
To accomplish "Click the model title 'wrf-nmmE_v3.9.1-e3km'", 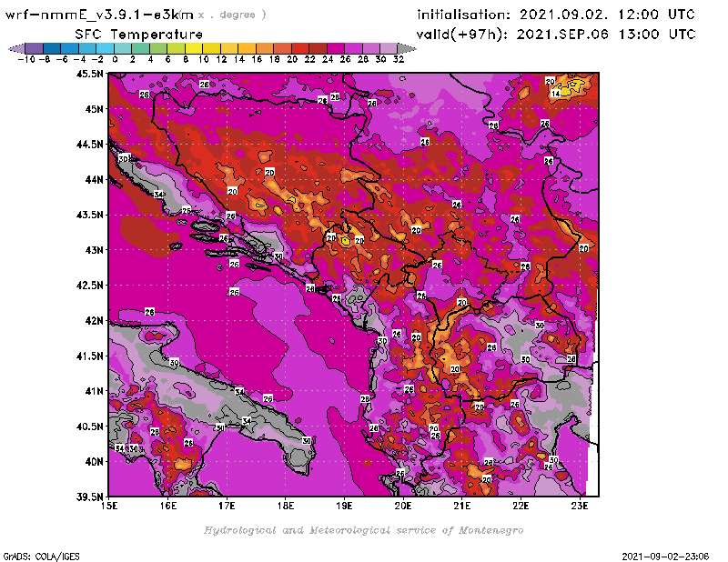I will click(x=99, y=15).
